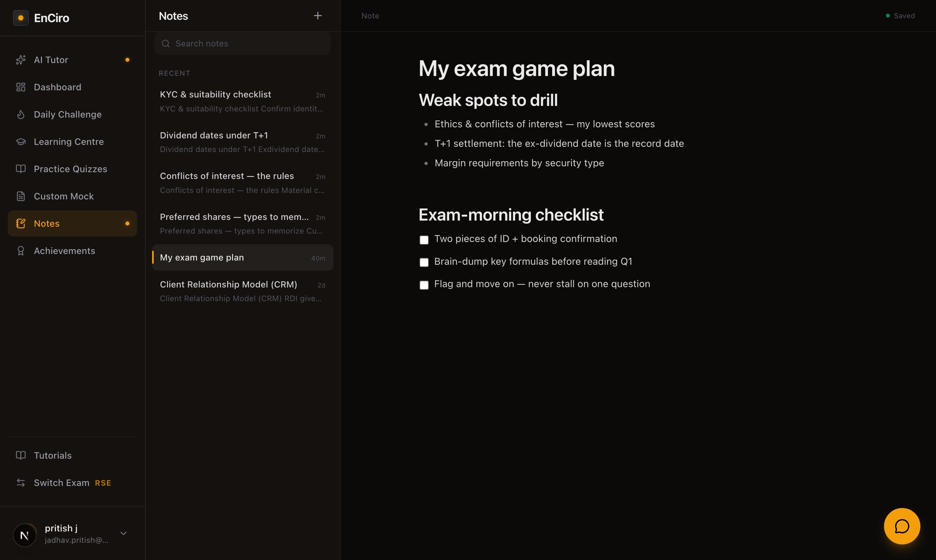Click the Practice Quizzes book icon

(21, 169)
